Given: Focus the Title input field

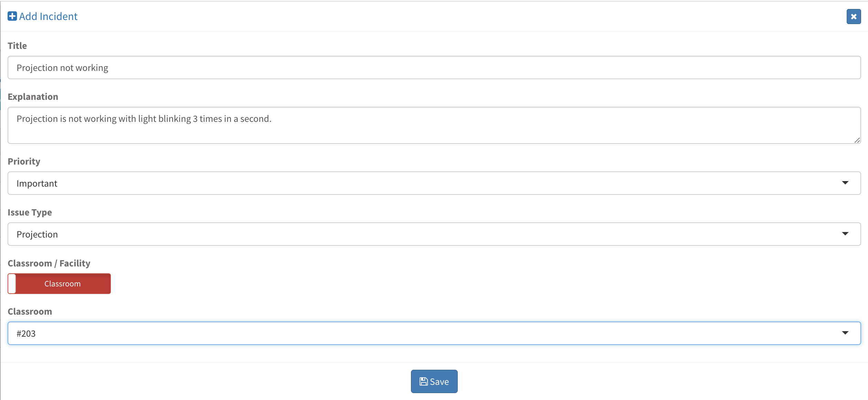Looking at the screenshot, I should 434,67.
